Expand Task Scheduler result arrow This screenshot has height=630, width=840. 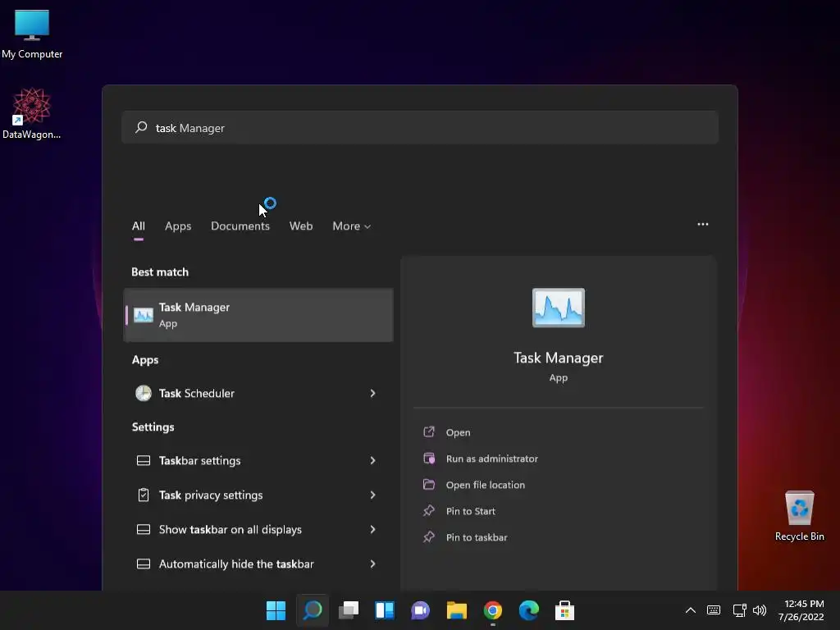coord(373,393)
